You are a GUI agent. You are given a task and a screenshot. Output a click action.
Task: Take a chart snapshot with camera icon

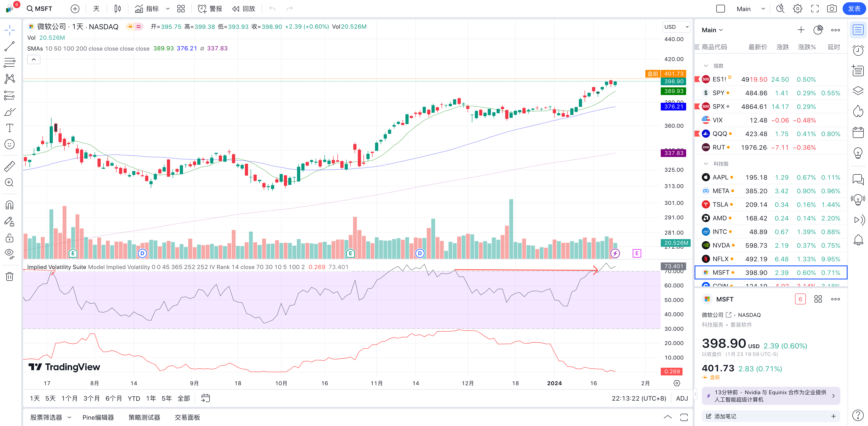tap(832, 9)
